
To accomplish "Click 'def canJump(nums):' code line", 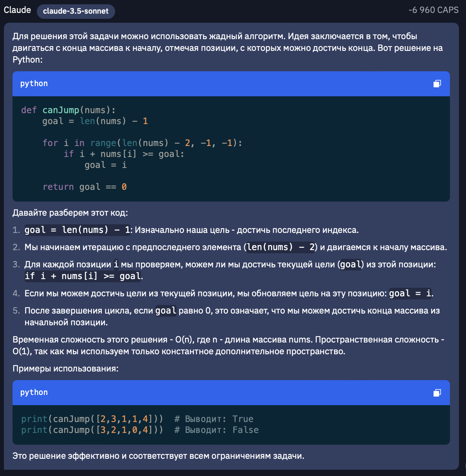I will coord(68,110).
